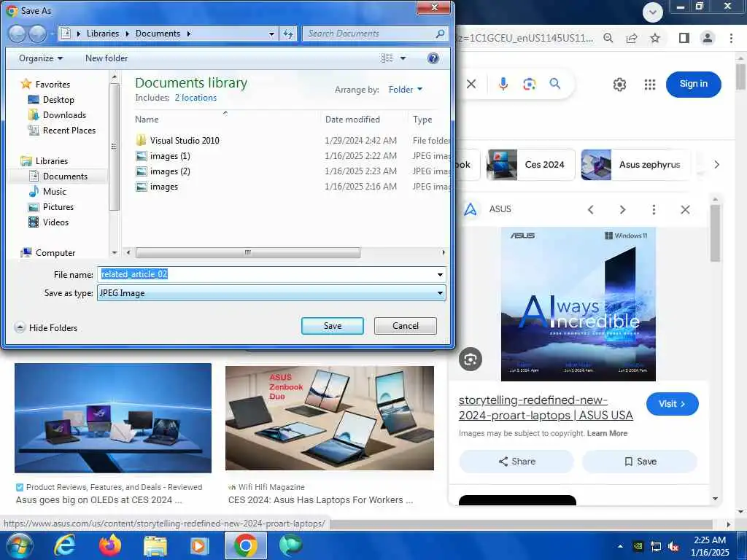Click the Save button in dialog

pyautogui.click(x=333, y=326)
